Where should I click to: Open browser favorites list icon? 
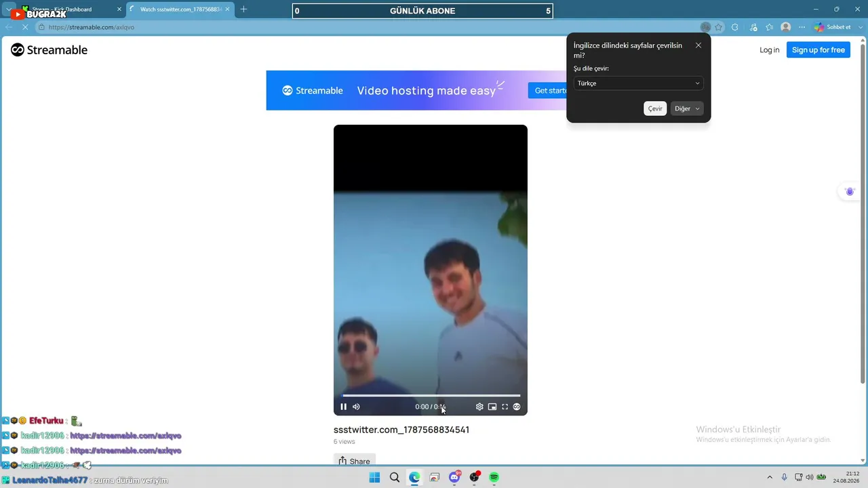[770, 27]
